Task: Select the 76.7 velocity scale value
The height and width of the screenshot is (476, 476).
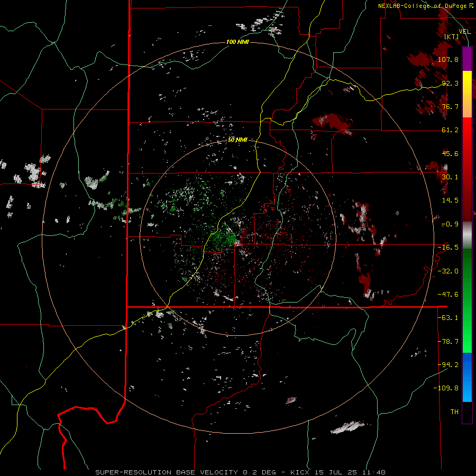Action: 450,106
